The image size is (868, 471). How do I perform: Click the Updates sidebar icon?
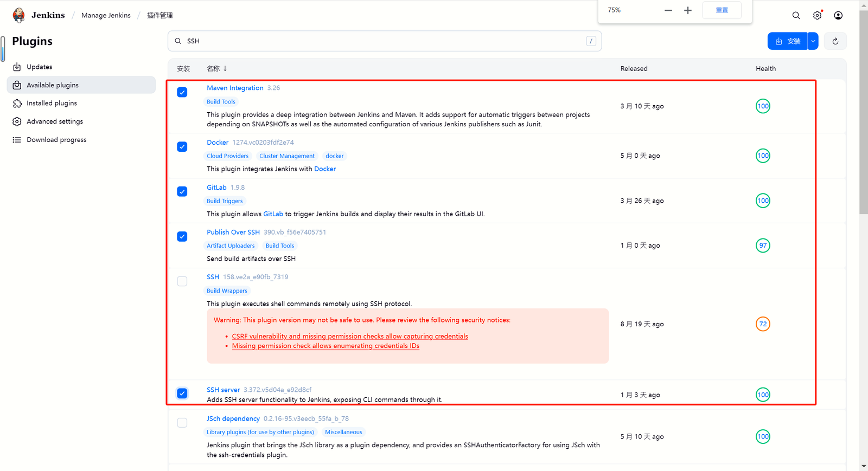point(17,67)
